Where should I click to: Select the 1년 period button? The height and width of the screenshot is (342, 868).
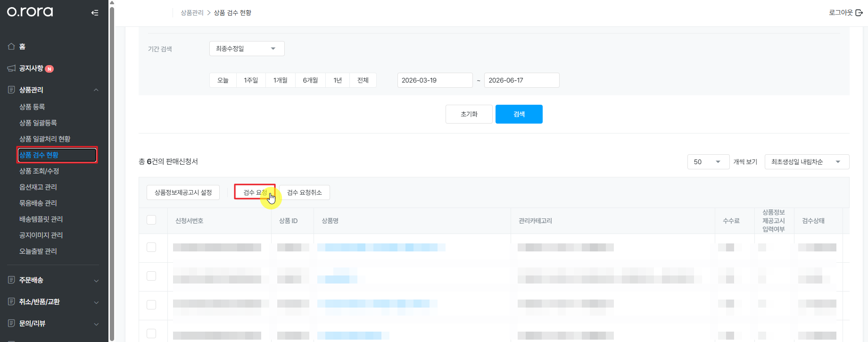point(338,80)
